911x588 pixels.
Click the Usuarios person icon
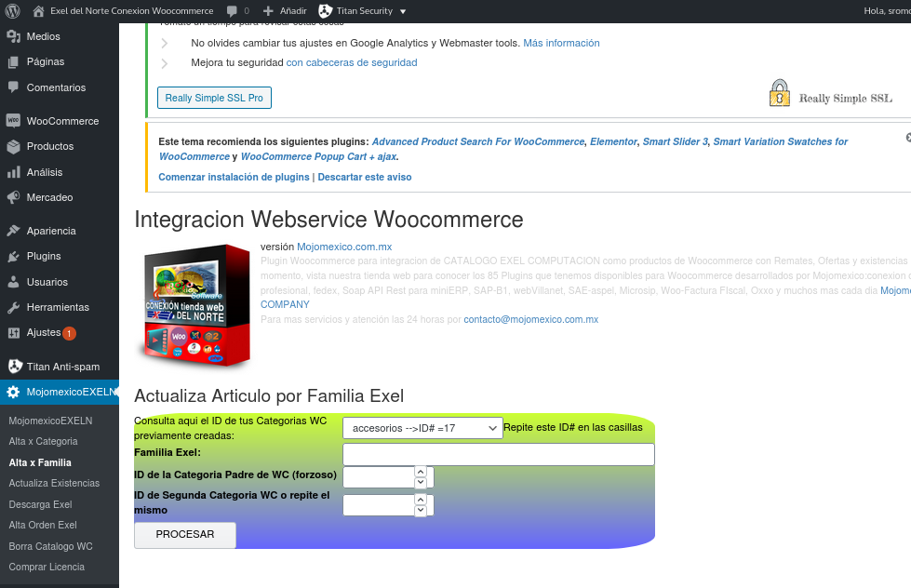[x=13, y=282]
